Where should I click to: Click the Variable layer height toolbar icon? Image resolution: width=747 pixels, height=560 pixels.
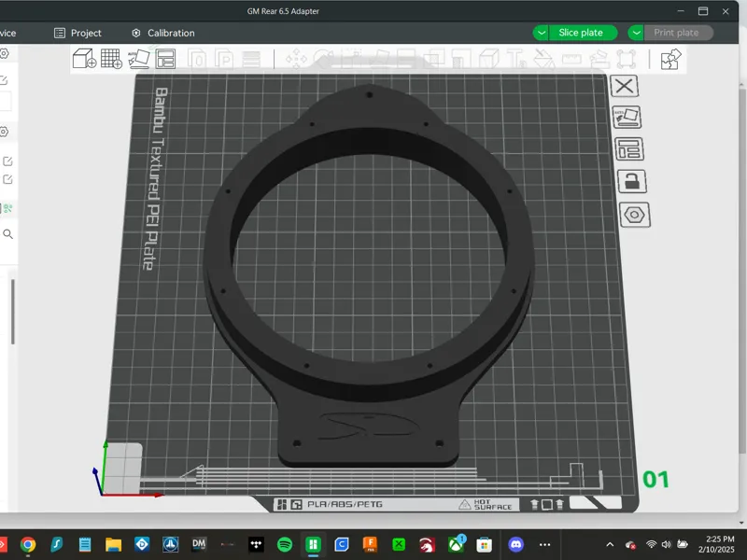click(x=251, y=60)
